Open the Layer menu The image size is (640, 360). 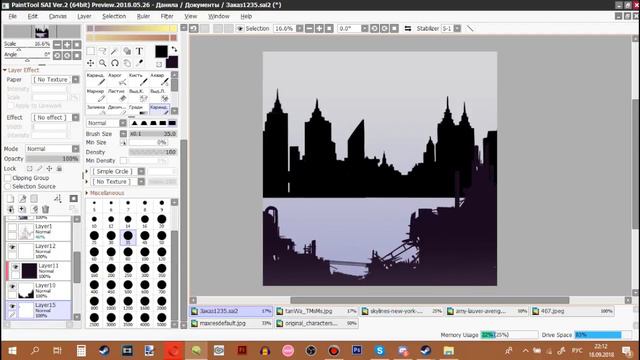click(84, 16)
